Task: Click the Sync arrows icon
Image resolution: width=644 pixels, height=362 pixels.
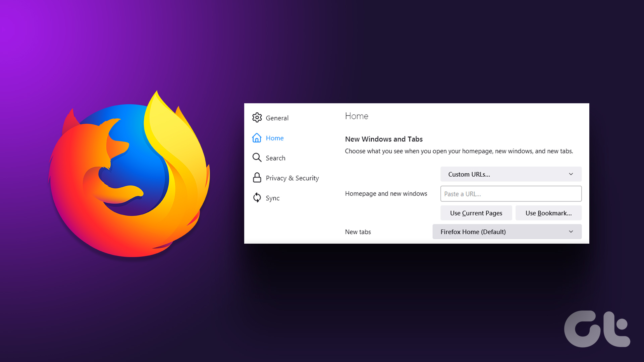Action: (257, 198)
